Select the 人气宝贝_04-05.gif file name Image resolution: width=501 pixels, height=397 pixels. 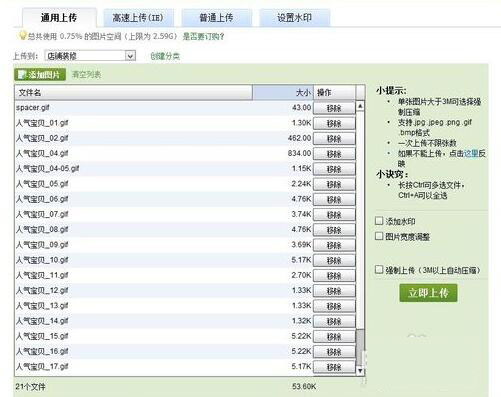click(48, 169)
